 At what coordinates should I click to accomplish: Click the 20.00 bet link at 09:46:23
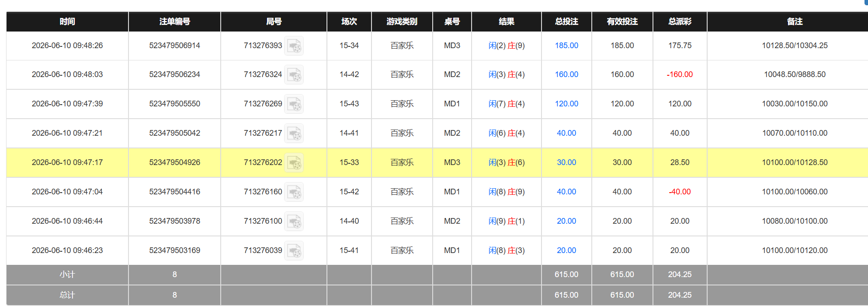tap(566, 250)
